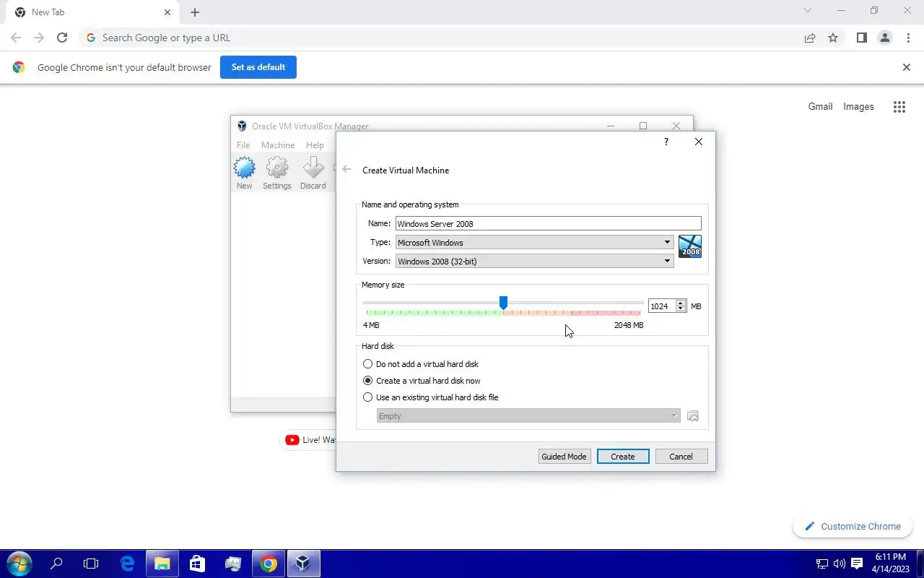Click the New machine icon in VirtualBox Manager
Viewport: 924px width, 578px height.
245,168
